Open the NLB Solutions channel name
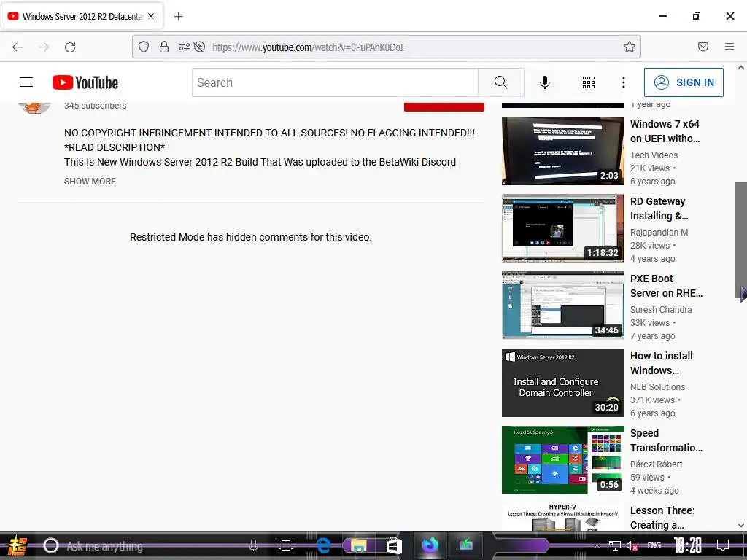The width and height of the screenshot is (747, 560). click(x=657, y=386)
